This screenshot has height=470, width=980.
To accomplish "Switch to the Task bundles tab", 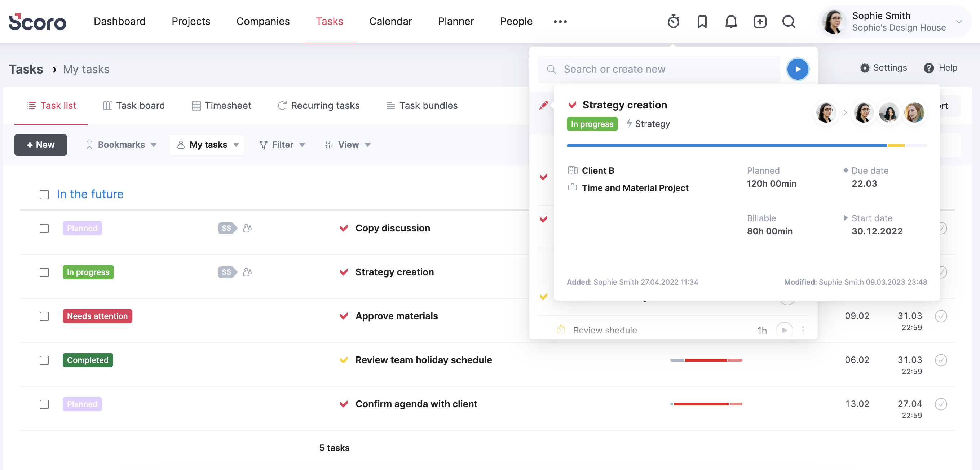I will tap(422, 106).
